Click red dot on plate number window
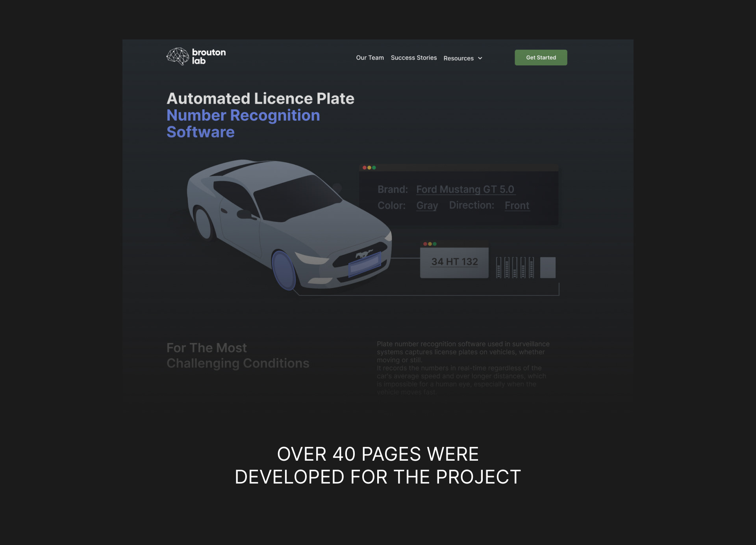 click(425, 244)
